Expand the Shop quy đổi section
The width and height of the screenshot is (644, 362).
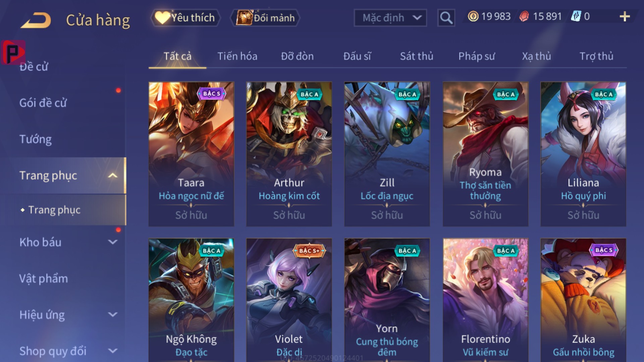pyautogui.click(x=113, y=351)
